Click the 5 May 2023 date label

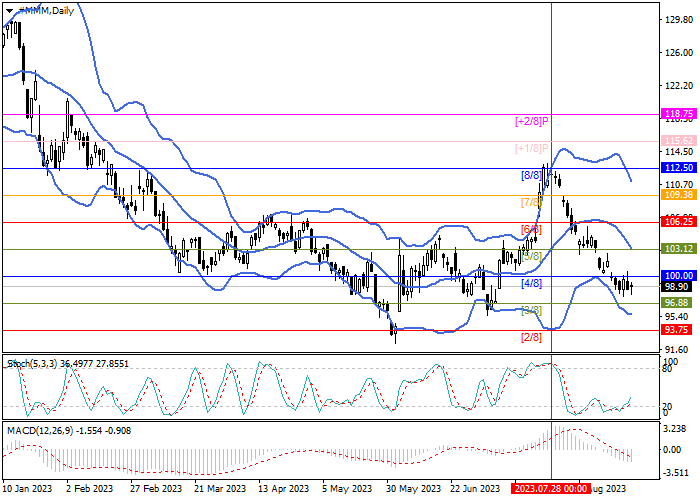[349, 488]
